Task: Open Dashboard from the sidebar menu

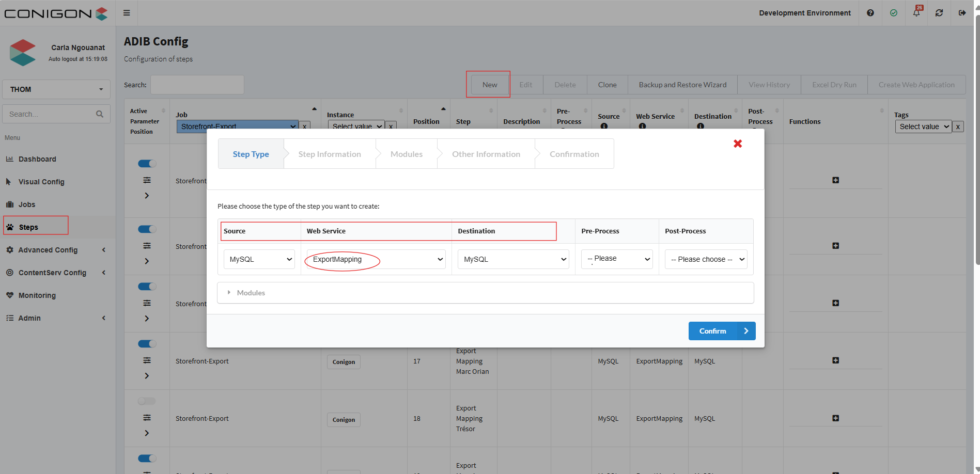Action: pyautogui.click(x=37, y=159)
